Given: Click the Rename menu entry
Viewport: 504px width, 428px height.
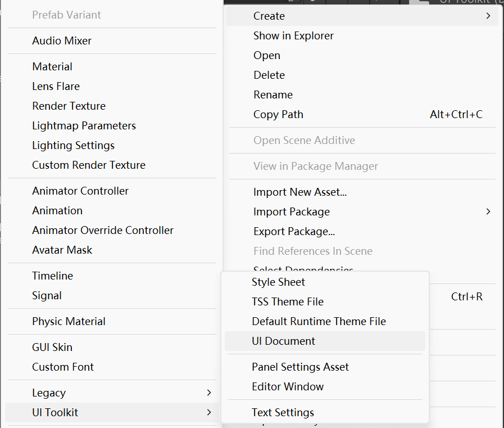Looking at the screenshot, I should (x=273, y=94).
